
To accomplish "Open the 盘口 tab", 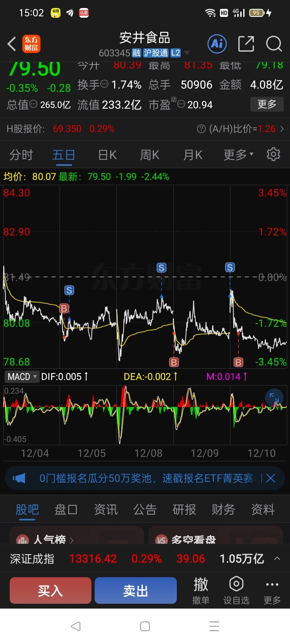I will [x=66, y=510].
